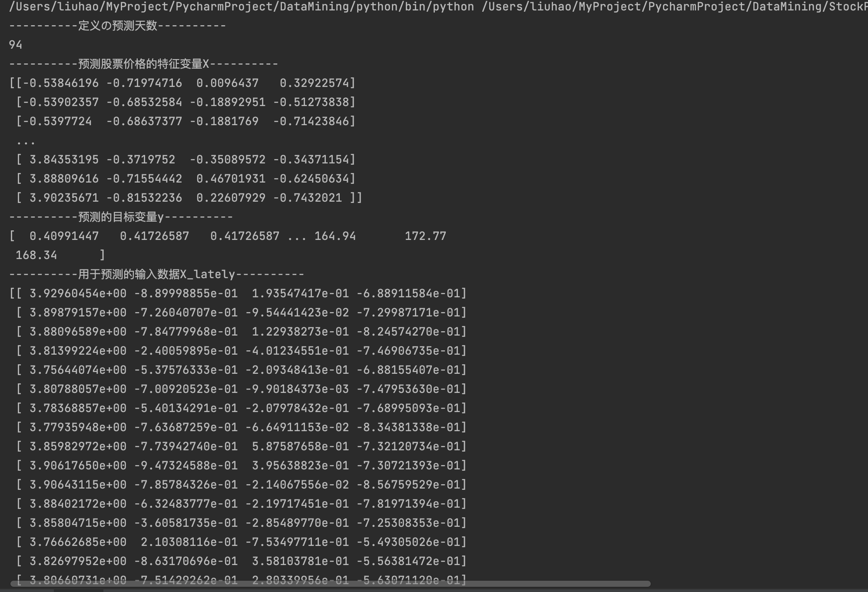Click the value 0.32922574 in first X row
Viewport: 868px width, 592px height.
315,83
